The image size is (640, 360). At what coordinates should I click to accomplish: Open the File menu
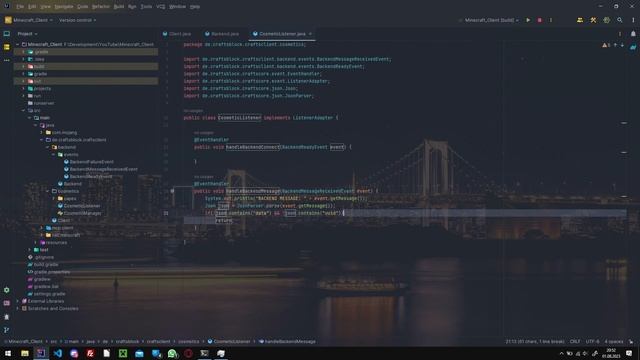point(20,7)
